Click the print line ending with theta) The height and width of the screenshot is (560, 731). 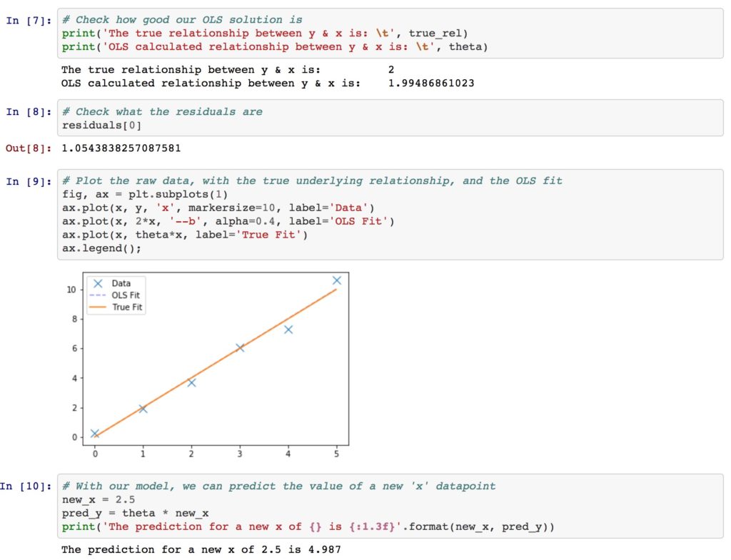(x=275, y=47)
